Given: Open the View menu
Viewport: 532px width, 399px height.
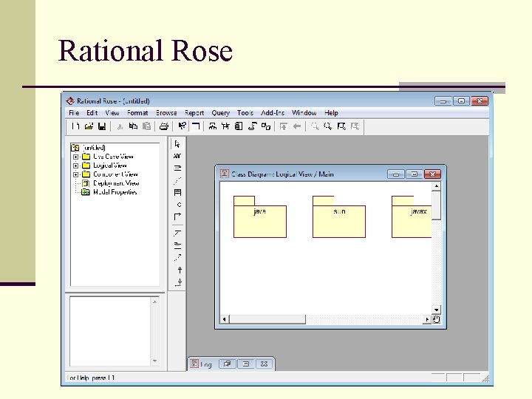Looking at the screenshot, I should pos(112,112).
